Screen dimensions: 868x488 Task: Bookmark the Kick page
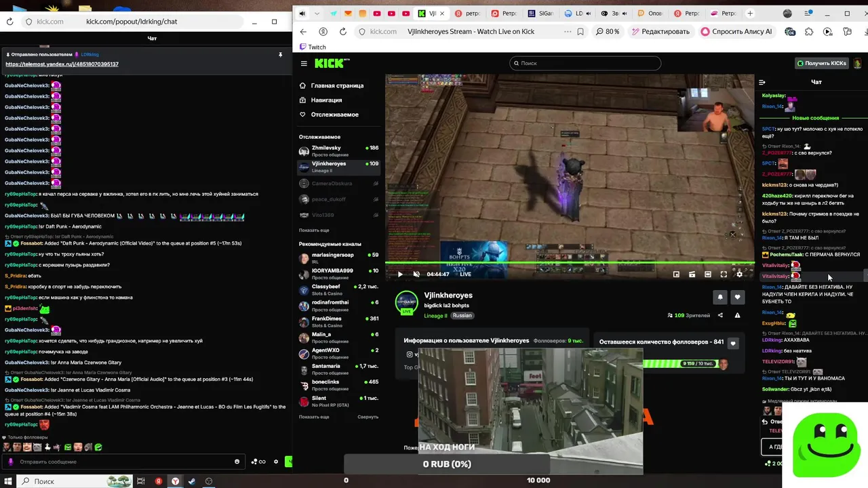(x=580, y=31)
